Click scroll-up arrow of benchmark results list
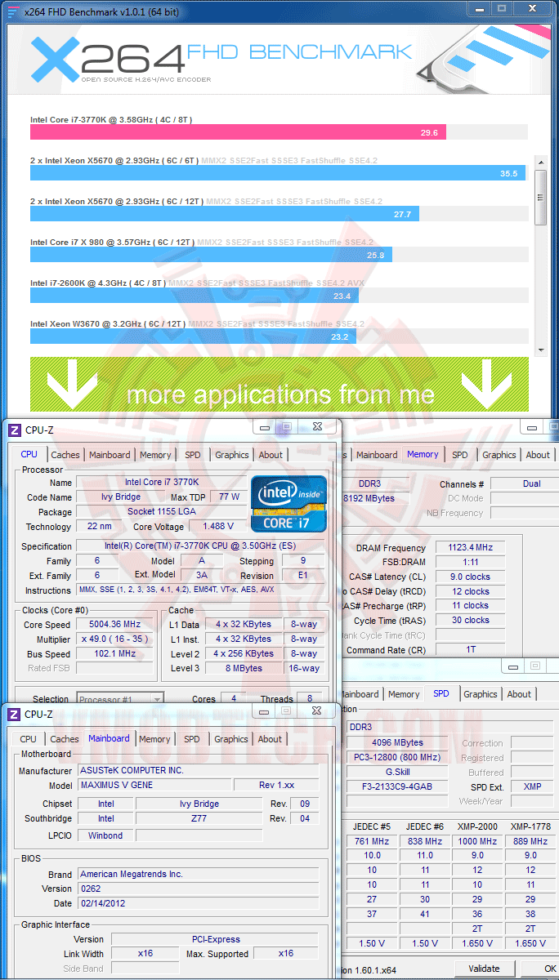 pyautogui.click(x=540, y=162)
